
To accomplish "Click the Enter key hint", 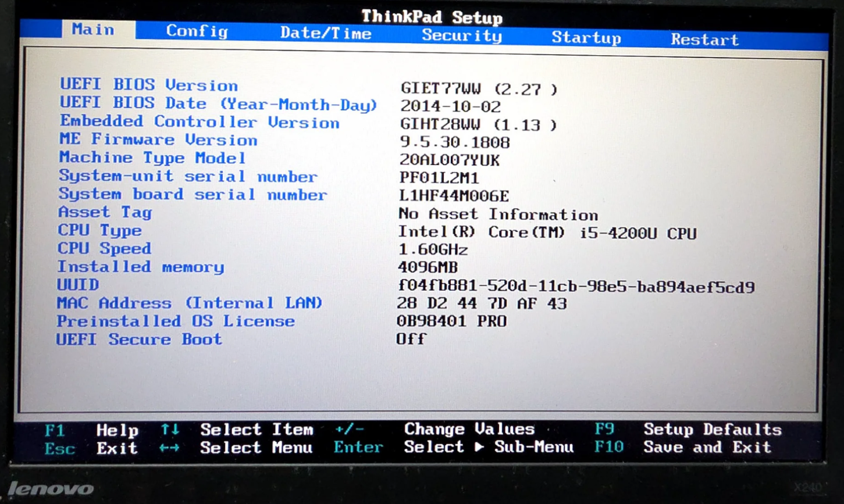I will pos(358,447).
